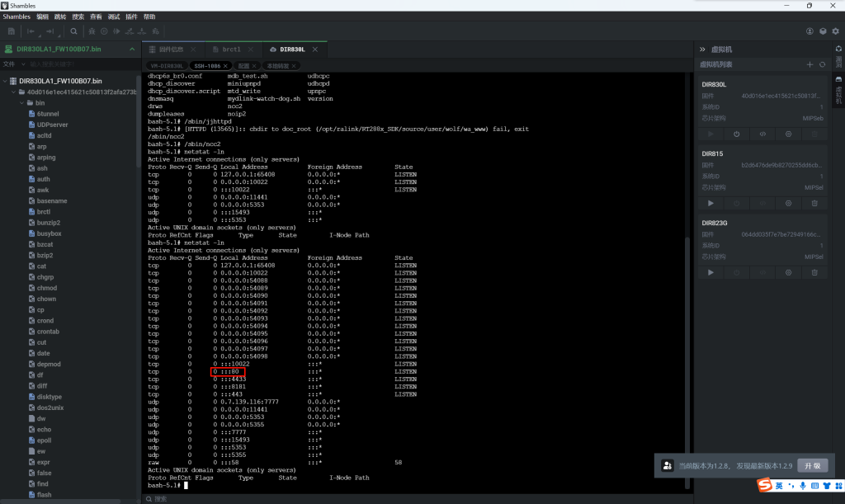Click the code icon on DIR830L VM
The image size is (845, 504).
pos(762,134)
